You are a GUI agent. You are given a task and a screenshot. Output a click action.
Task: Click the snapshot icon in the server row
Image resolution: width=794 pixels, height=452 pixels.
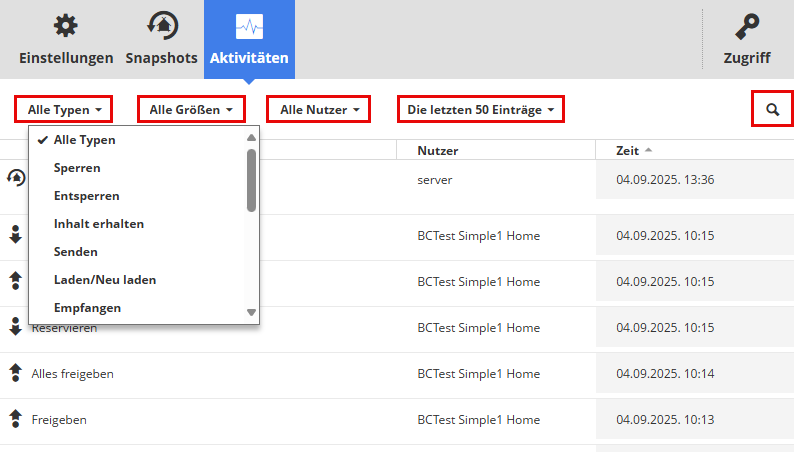pos(15,178)
